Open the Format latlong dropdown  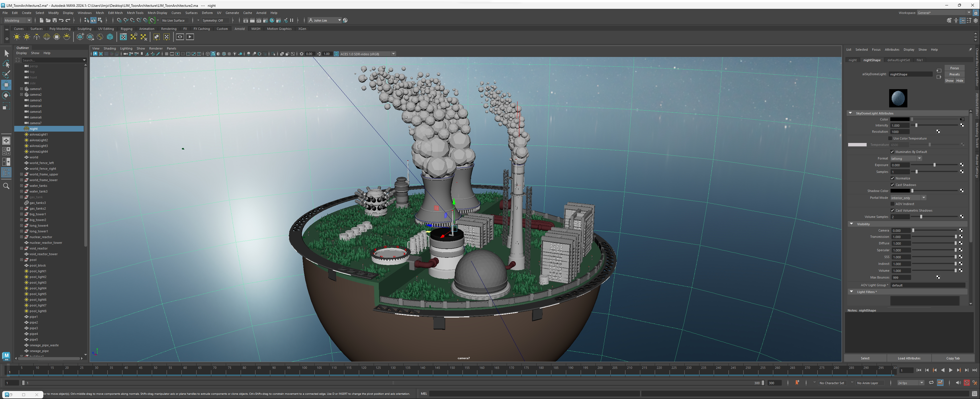906,159
